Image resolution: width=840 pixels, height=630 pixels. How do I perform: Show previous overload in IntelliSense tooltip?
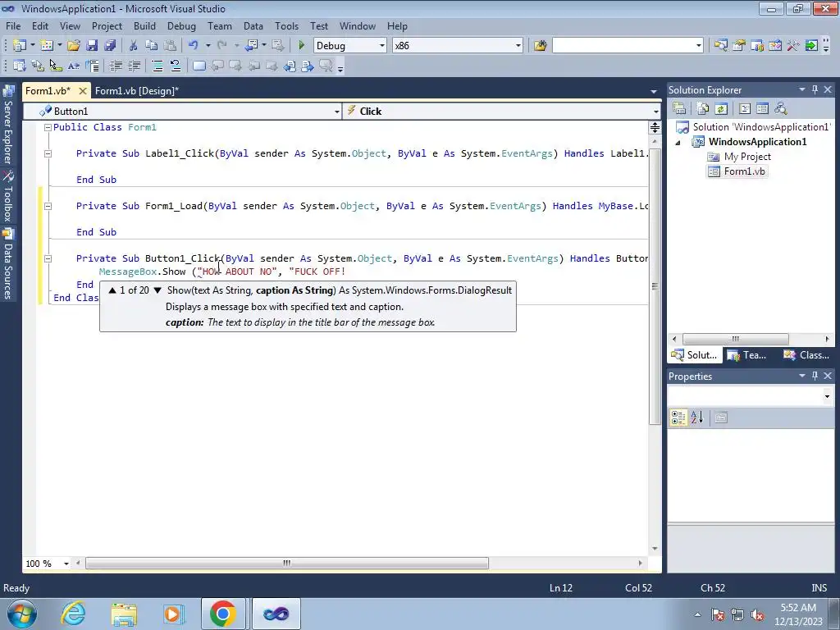[x=112, y=290]
